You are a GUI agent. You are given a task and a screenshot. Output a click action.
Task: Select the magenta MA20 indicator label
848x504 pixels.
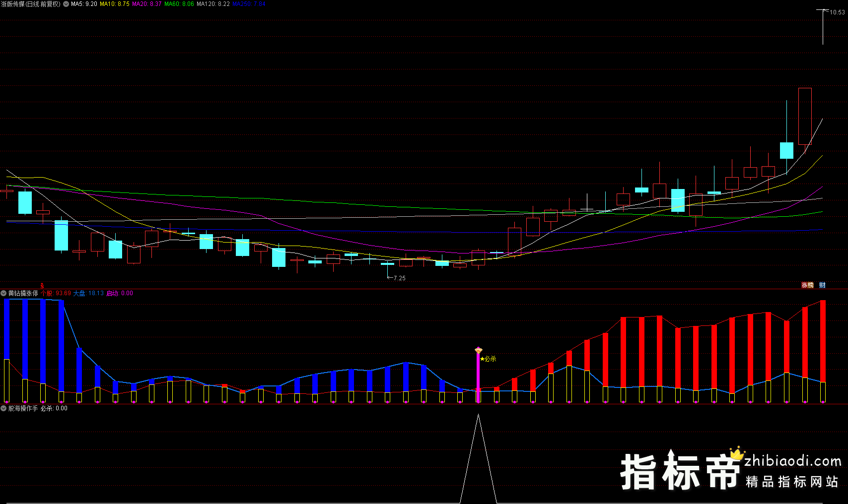(146, 4)
